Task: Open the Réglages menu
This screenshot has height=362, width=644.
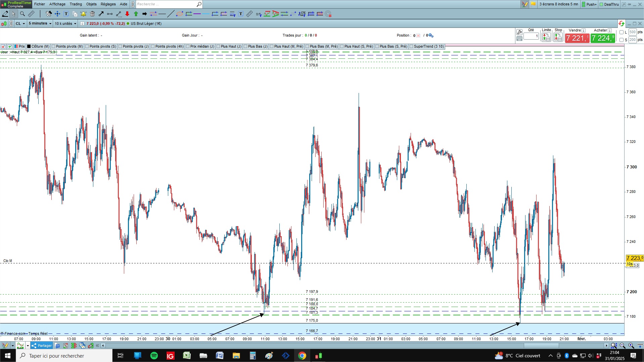Action: pyautogui.click(x=108, y=4)
